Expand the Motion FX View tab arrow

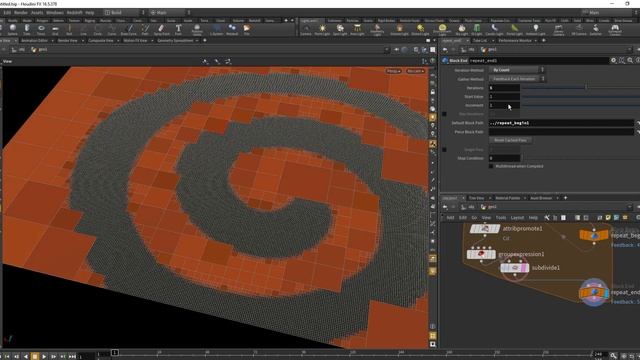152,41
